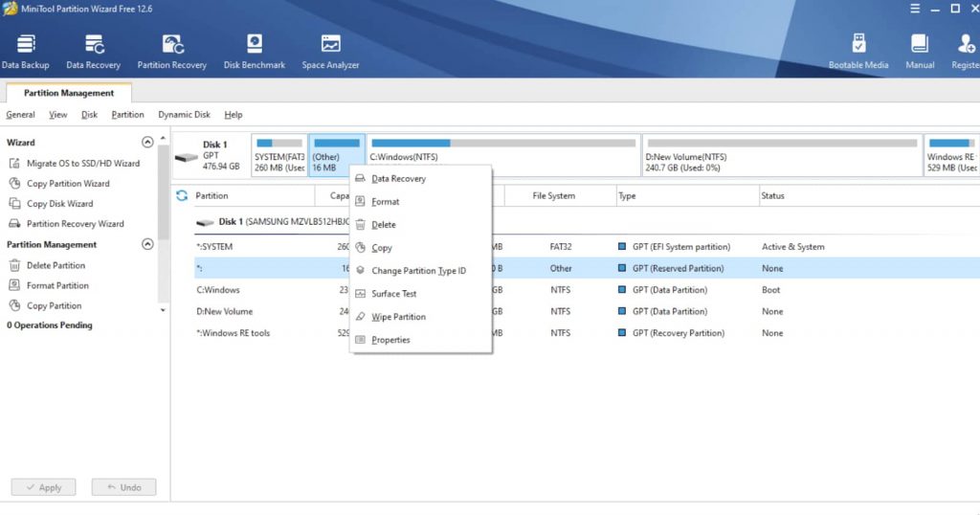Click the refresh icon beside Partition header

pos(182,195)
